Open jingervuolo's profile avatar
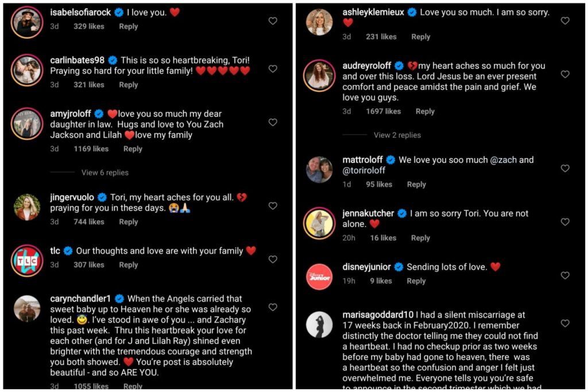 [27, 207]
